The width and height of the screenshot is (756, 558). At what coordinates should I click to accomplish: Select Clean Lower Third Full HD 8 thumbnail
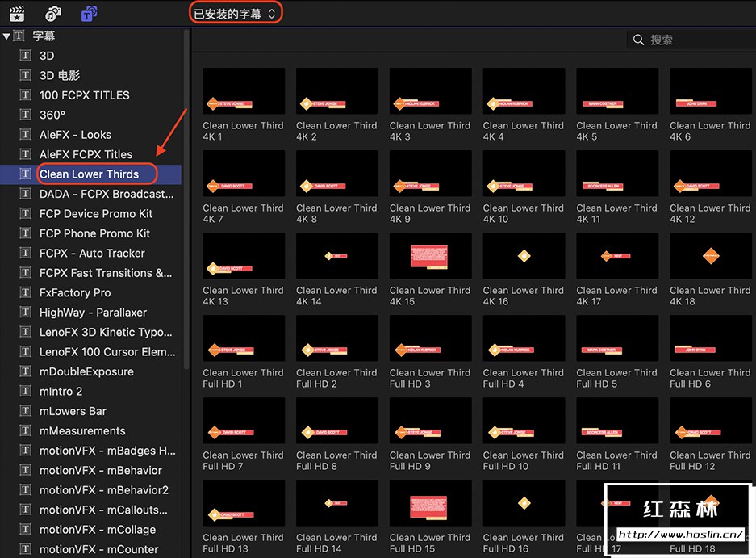(337, 421)
